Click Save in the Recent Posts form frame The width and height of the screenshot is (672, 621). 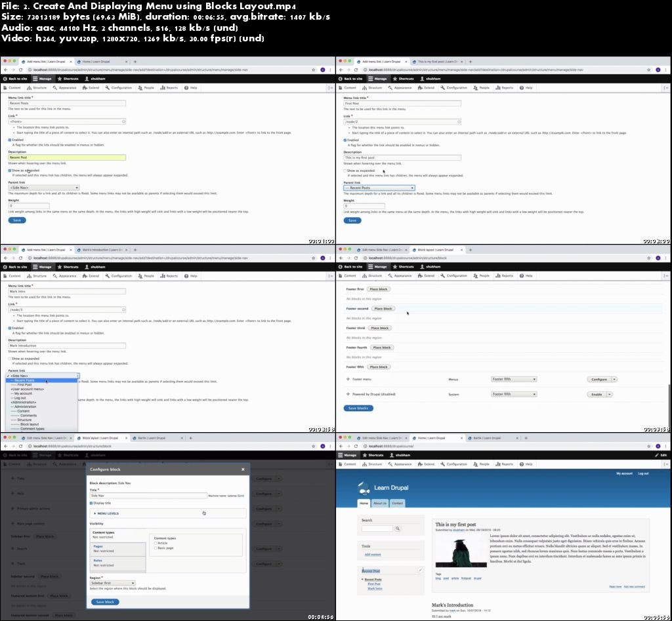17,220
